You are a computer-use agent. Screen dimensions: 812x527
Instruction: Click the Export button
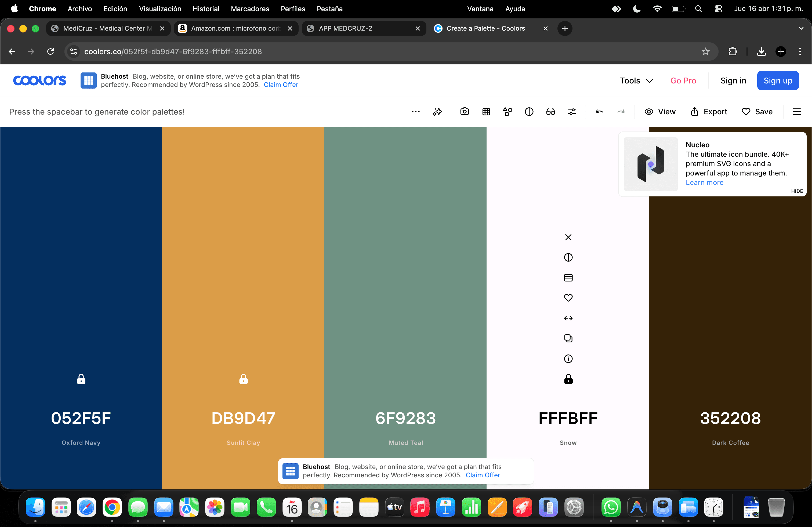click(x=709, y=111)
